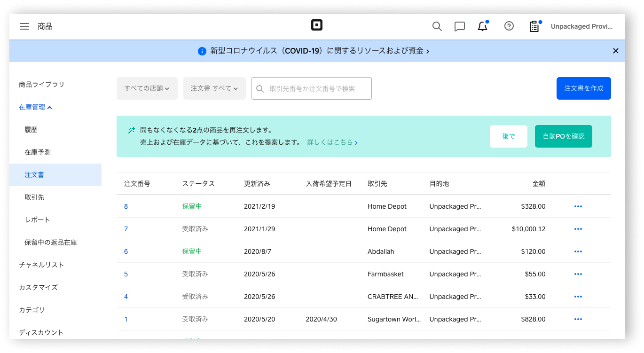This screenshot has width=644, height=353.
Task: Click the ステータス column header
Action: (x=198, y=184)
